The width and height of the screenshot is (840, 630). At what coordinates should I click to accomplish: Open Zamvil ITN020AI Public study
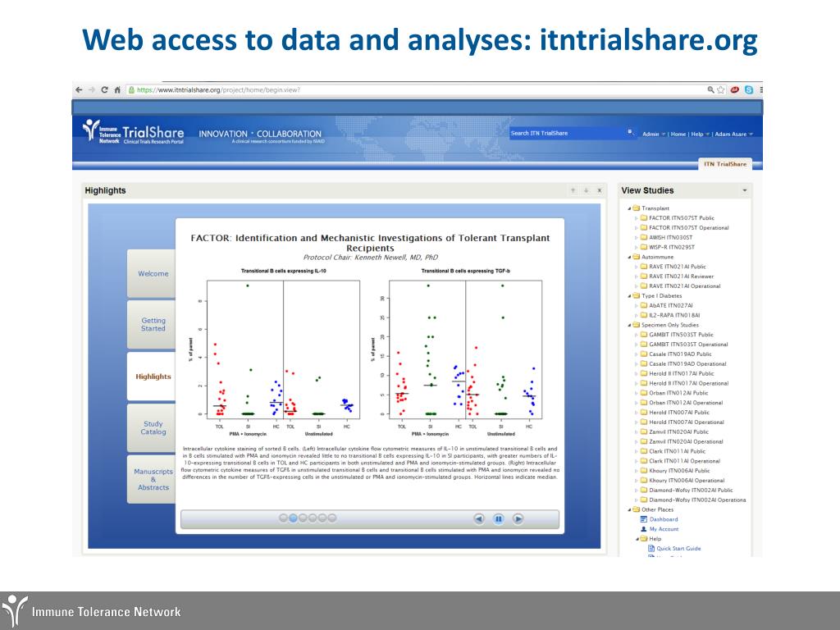[x=678, y=431]
